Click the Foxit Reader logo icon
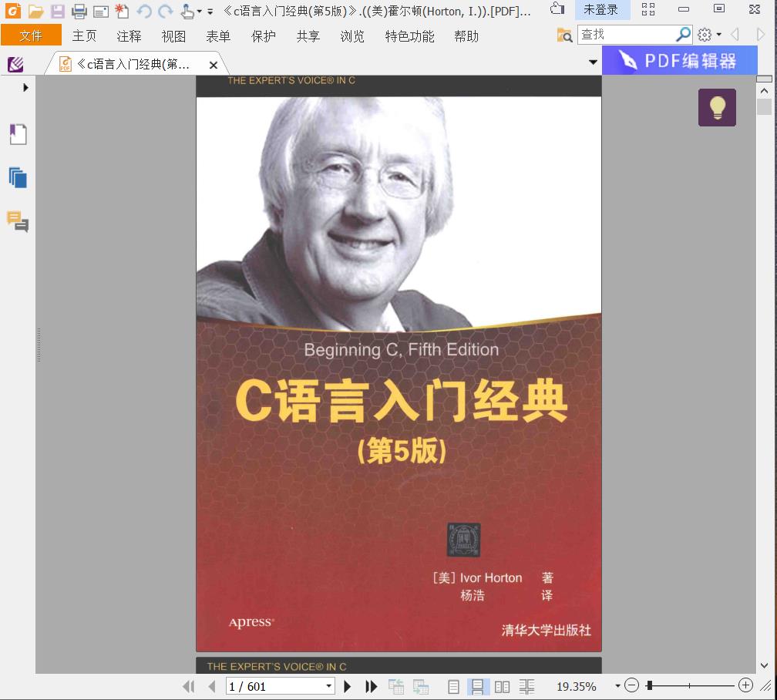This screenshot has width=777, height=700. point(13,10)
